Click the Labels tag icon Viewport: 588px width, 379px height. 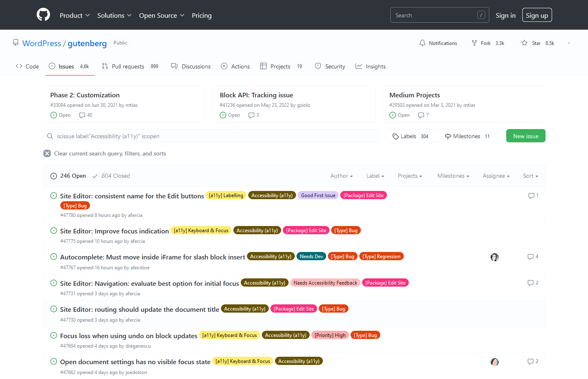pos(396,137)
